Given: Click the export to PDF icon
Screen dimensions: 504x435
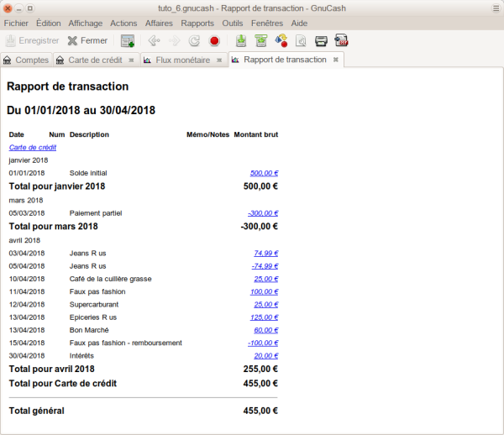Looking at the screenshot, I should point(341,41).
